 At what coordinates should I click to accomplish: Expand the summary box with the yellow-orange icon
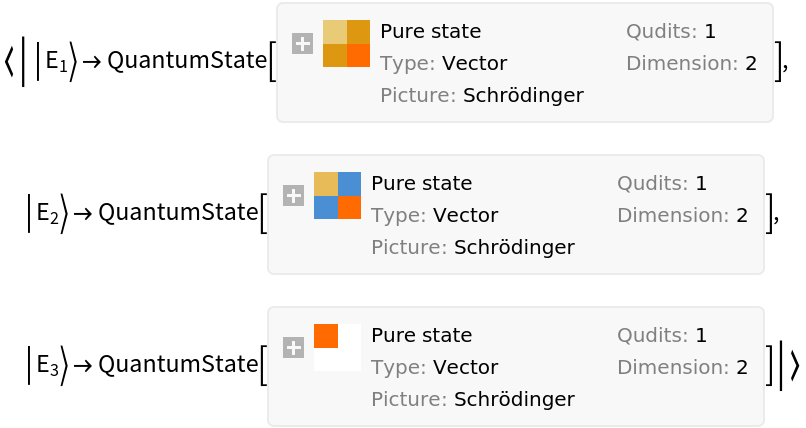tap(302, 44)
